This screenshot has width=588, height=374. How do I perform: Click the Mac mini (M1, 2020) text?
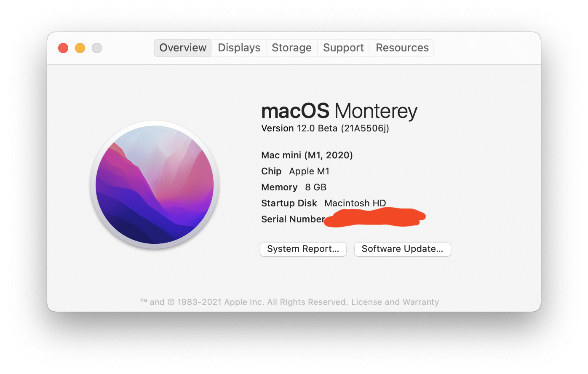click(x=307, y=155)
